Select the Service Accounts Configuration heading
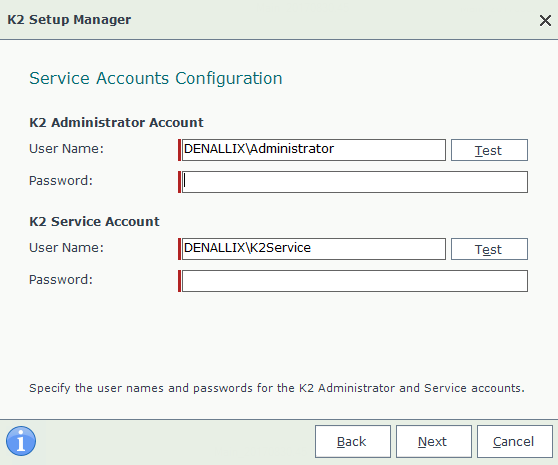The image size is (558, 465). tap(156, 78)
